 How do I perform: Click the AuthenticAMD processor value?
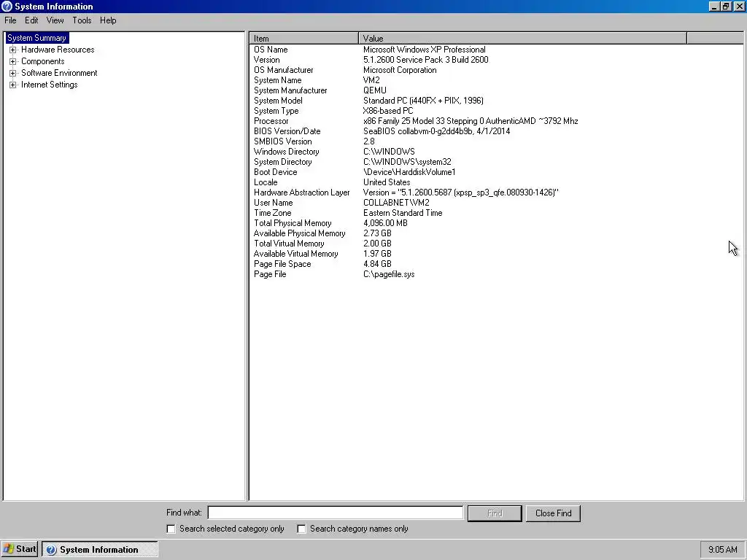[x=471, y=122]
